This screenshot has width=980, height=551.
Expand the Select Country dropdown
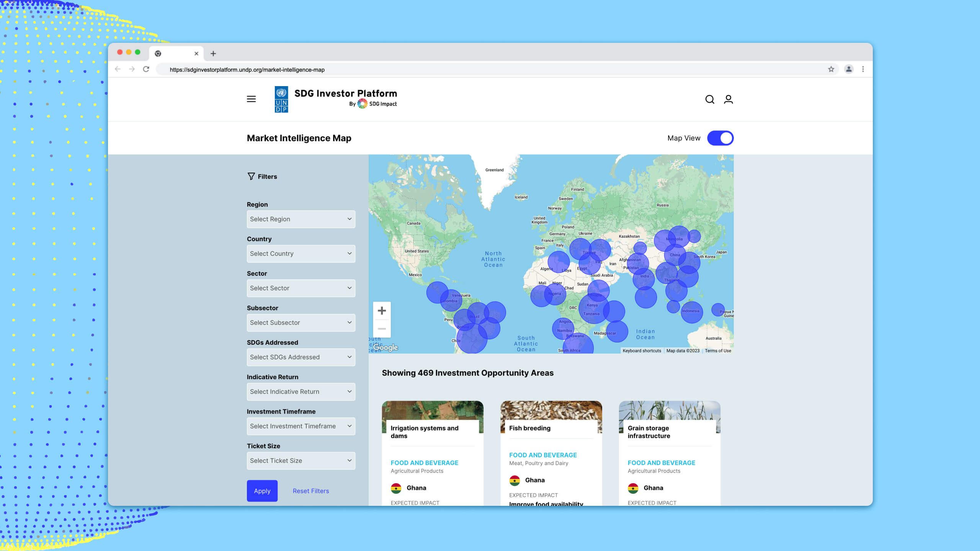[x=301, y=253]
